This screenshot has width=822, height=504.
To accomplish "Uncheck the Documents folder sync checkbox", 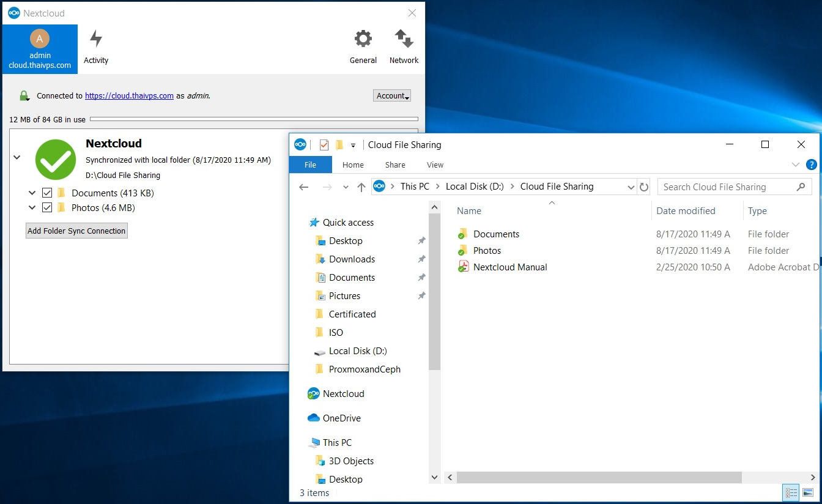I will [47, 193].
